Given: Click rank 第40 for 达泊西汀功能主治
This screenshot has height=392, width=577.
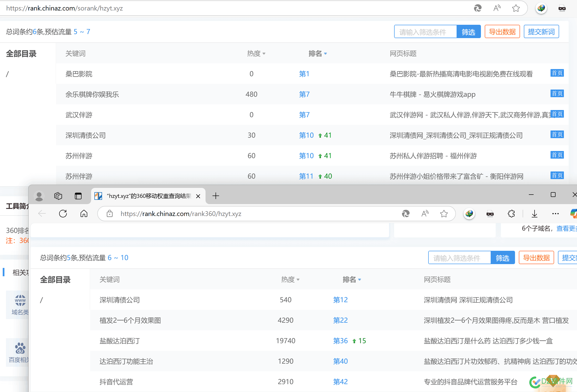Looking at the screenshot, I should [x=340, y=362].
